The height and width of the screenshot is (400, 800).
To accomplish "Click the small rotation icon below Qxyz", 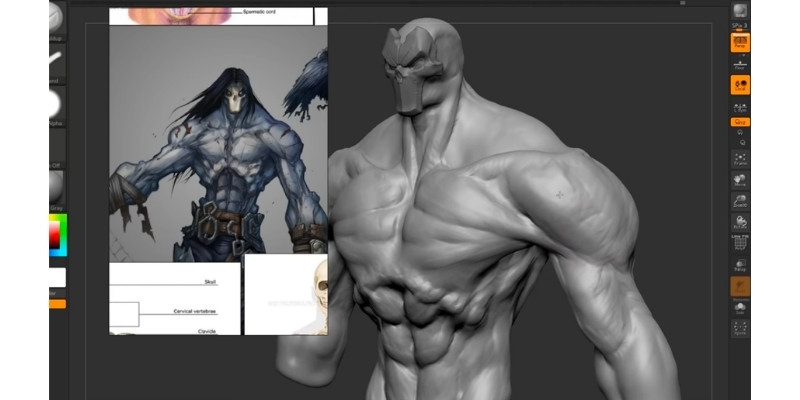I will click(740, 132).
